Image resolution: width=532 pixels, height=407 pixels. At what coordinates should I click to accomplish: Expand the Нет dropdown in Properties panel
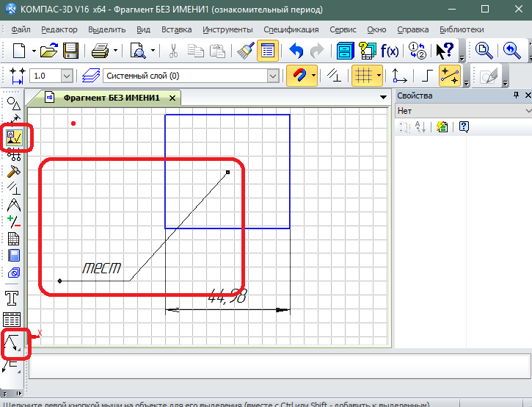[x=527, y=111]
